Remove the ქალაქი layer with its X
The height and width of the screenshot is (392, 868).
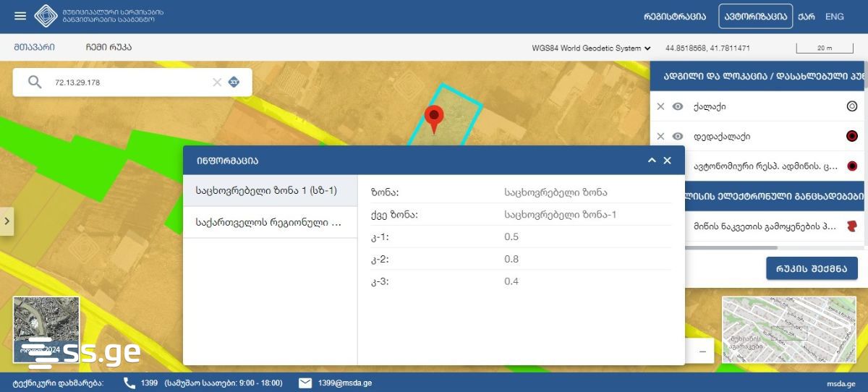(x=660, y=106)
